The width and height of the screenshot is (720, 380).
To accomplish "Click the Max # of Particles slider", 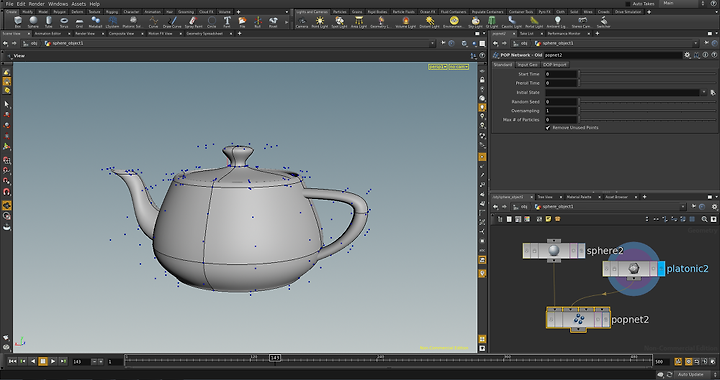I will pos(648,120).
